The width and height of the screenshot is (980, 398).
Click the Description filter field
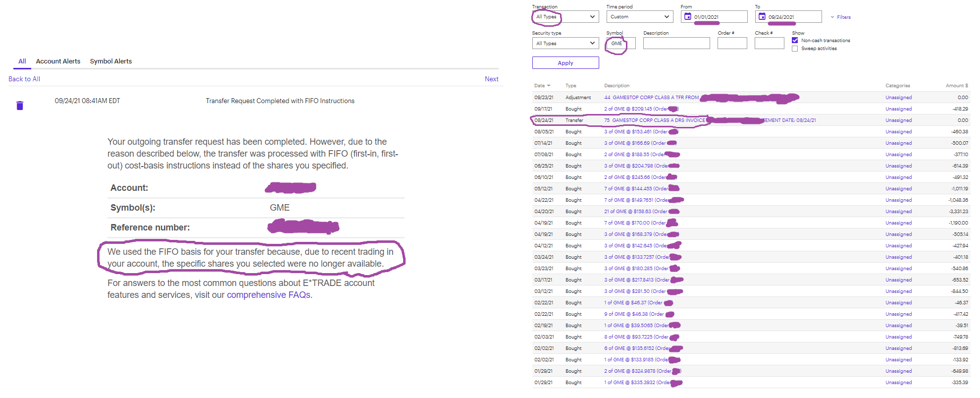676,43
